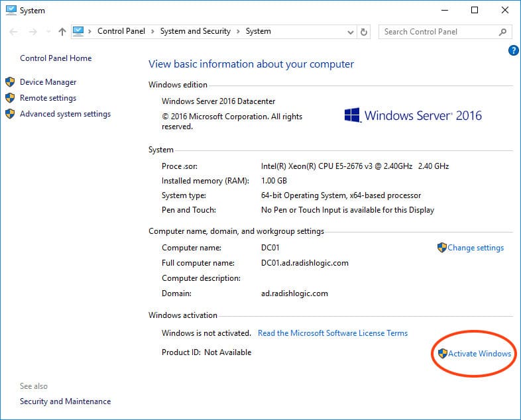Open Help via the blue question mark
The image size is (521, 420).
pyautogui.click(x=513, y=50)
